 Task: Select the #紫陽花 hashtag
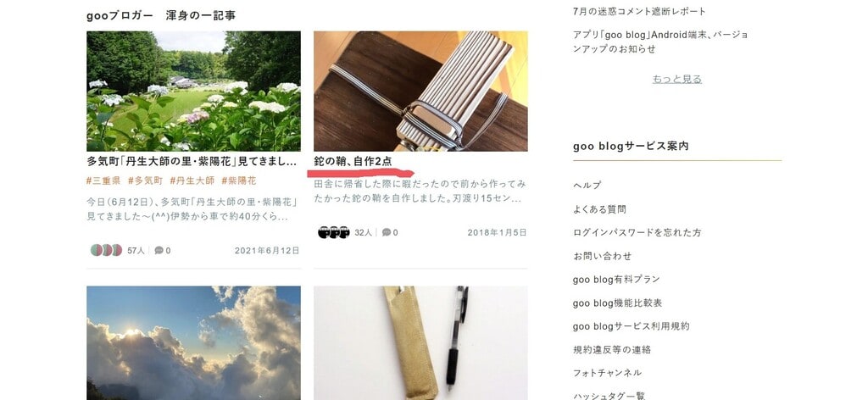tap(238, 181)
